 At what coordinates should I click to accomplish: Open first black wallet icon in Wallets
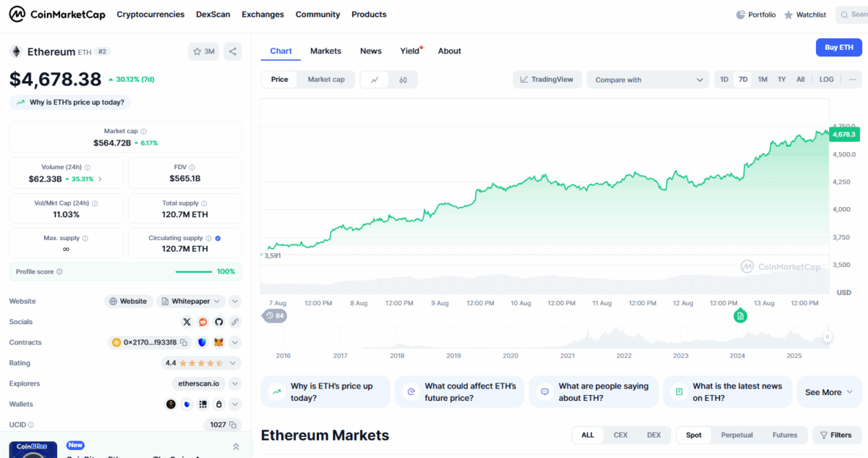point(171,404)
